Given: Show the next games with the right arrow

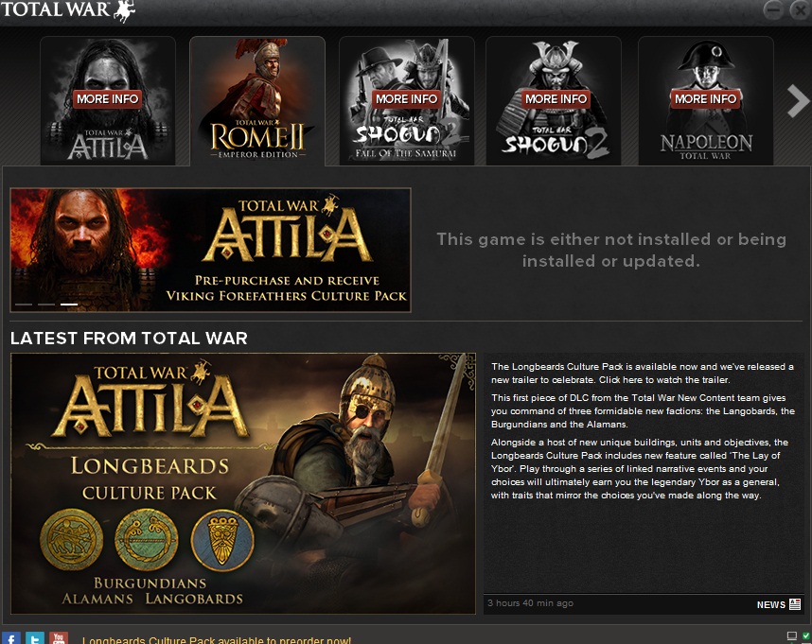Looking at the screenshot, I should click(798, 101).
